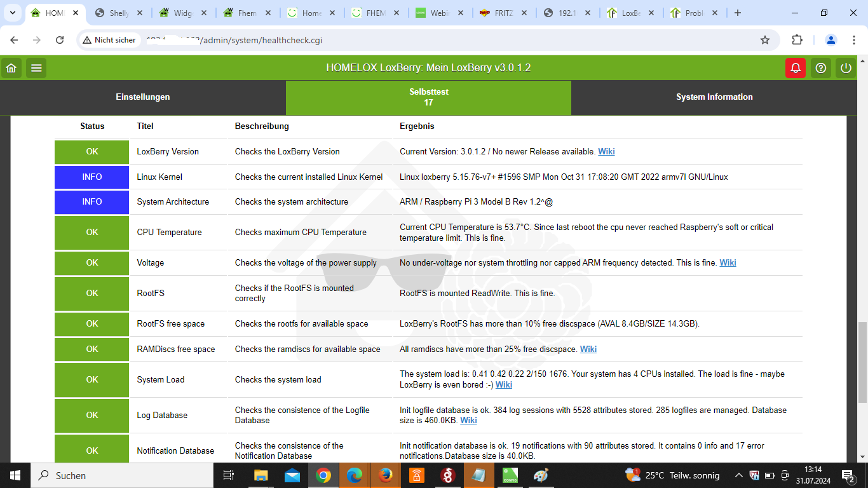Viewport: 868px width, 488px height.
Task: Open Wiki link in the Voltage row
Action: pos(728,263)
